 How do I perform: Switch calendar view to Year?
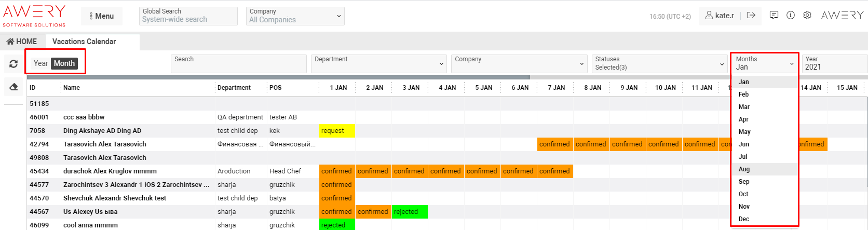(x=40, y=63)
